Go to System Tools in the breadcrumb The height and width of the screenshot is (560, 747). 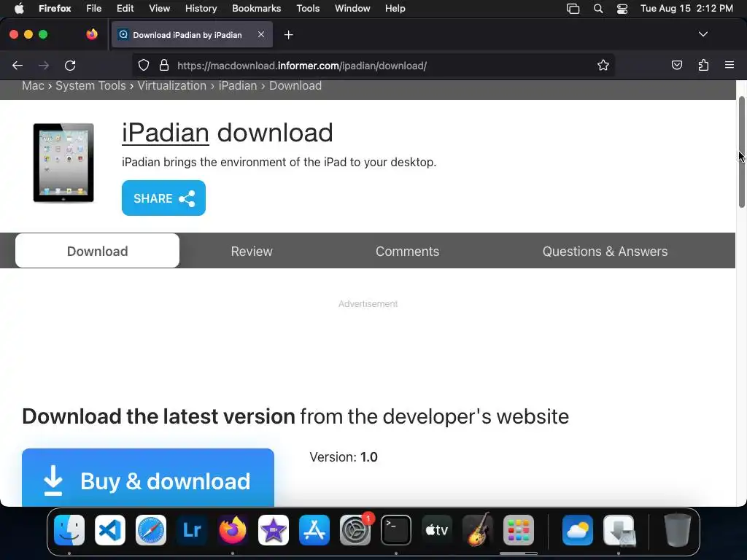tap(90, 86)
